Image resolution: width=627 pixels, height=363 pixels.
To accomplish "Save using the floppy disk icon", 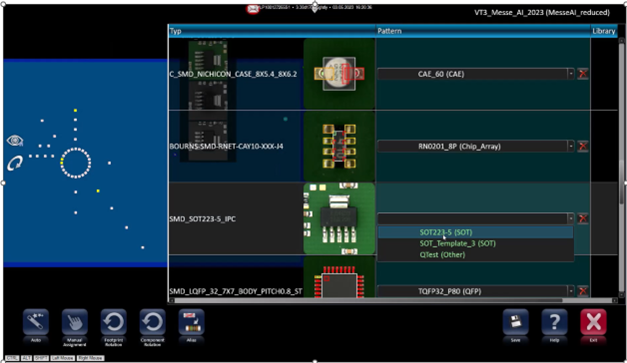I will pos(515,322).
